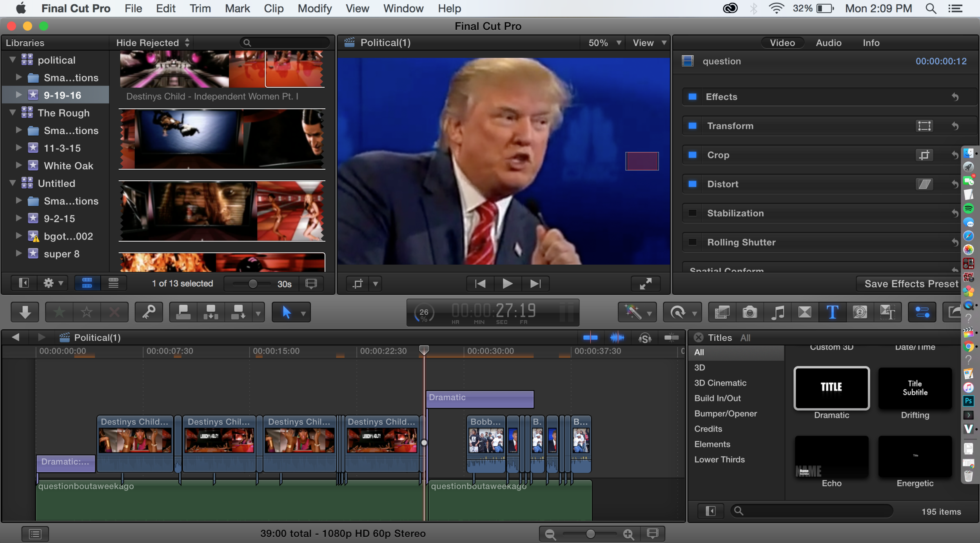This screenshot has height=543, width=980.
Task: Toggle audio skimming waveform button
Action: point(617,337)
